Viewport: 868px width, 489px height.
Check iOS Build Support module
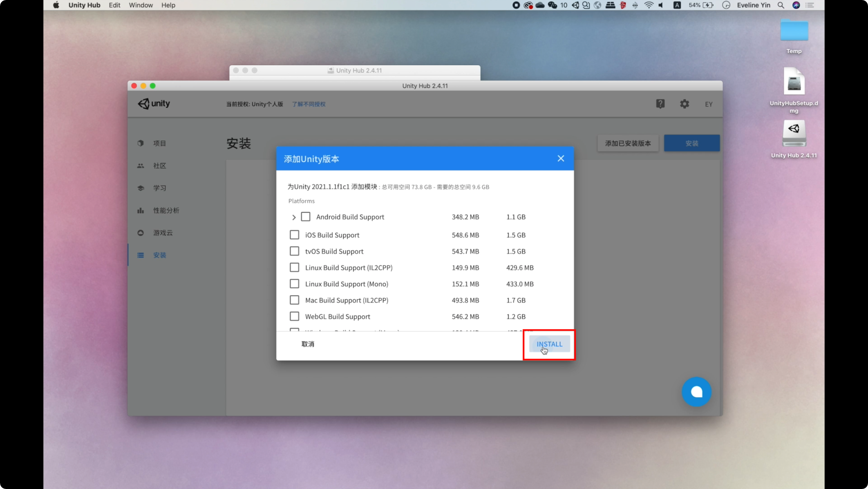[294, 235]
